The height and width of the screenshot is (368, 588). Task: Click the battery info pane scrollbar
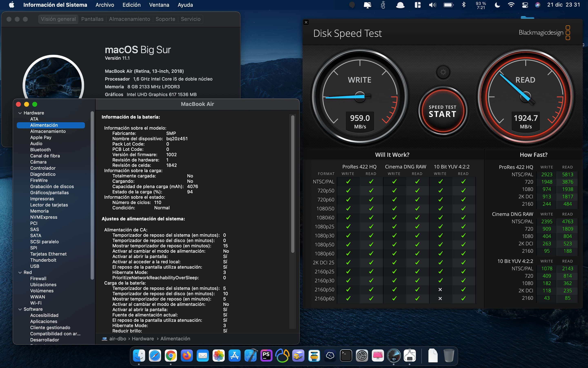point(293,184)
